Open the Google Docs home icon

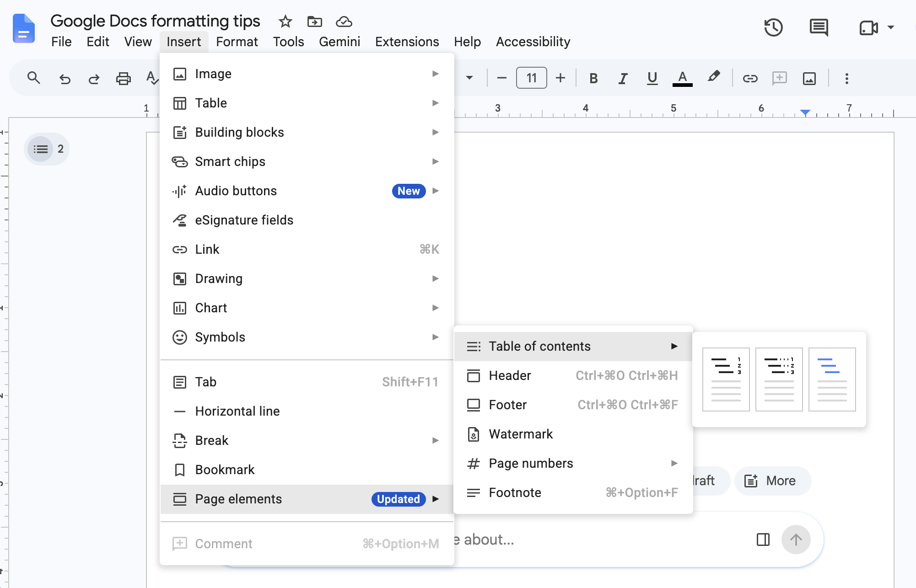[24, 28]
